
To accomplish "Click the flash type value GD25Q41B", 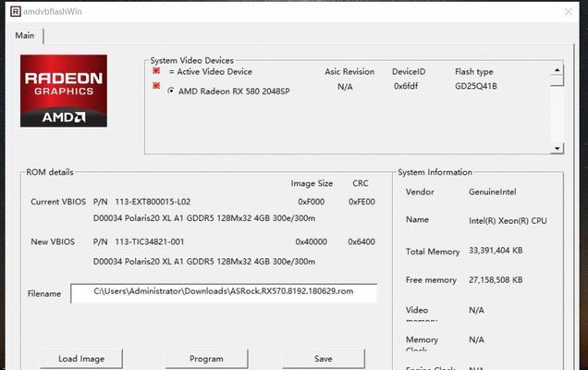I will [476, 86].
